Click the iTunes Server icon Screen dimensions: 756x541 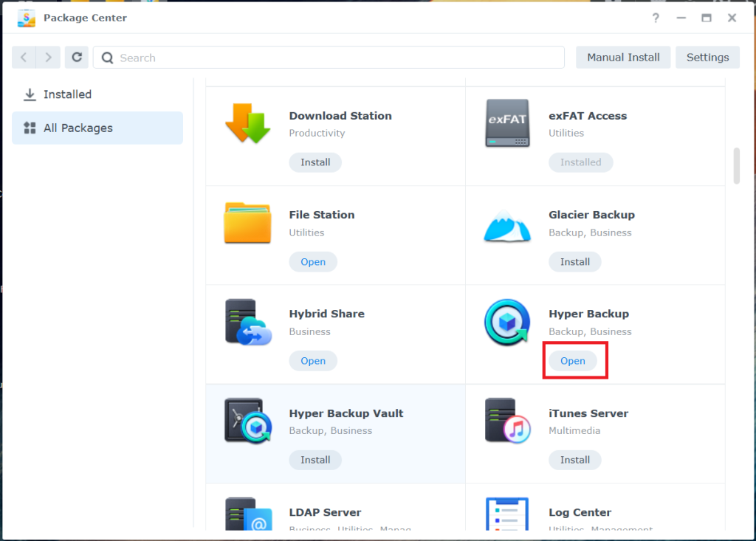[x=508, y=421]
